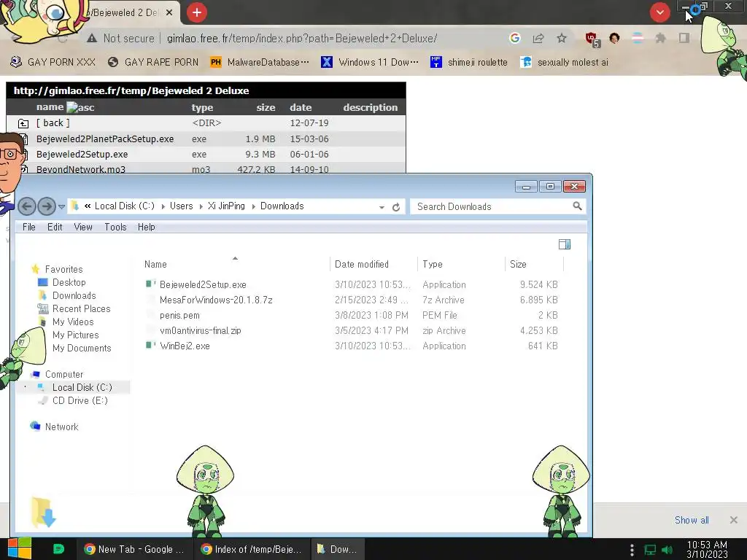Open Downloads in the navigation pane
747x560 pixels.
[x=74, y=296]
